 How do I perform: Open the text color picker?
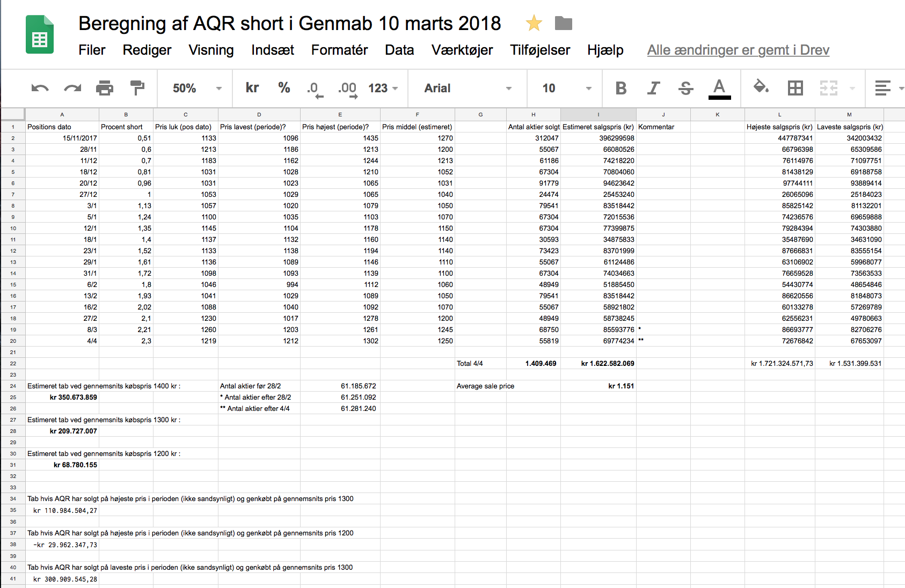coord(719,89)
